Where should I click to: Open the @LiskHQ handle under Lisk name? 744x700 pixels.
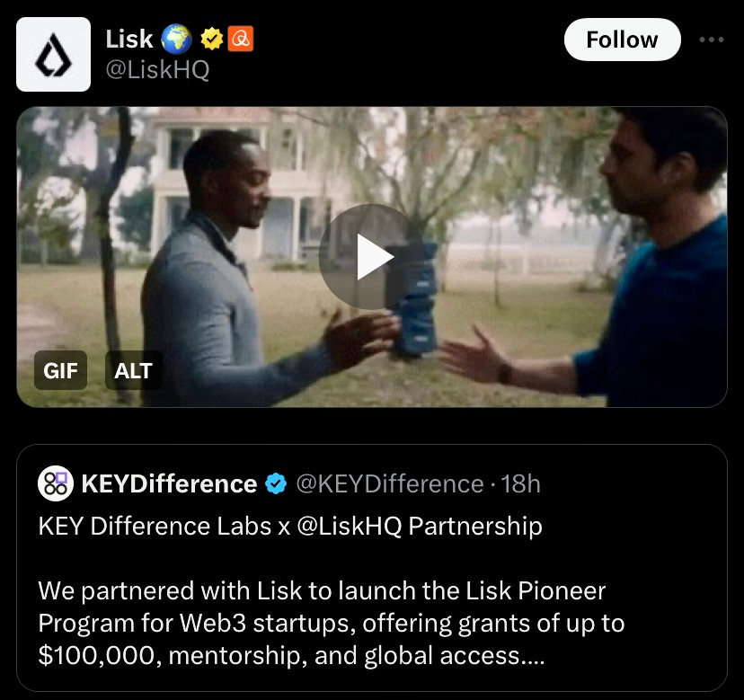click(157, 69)
